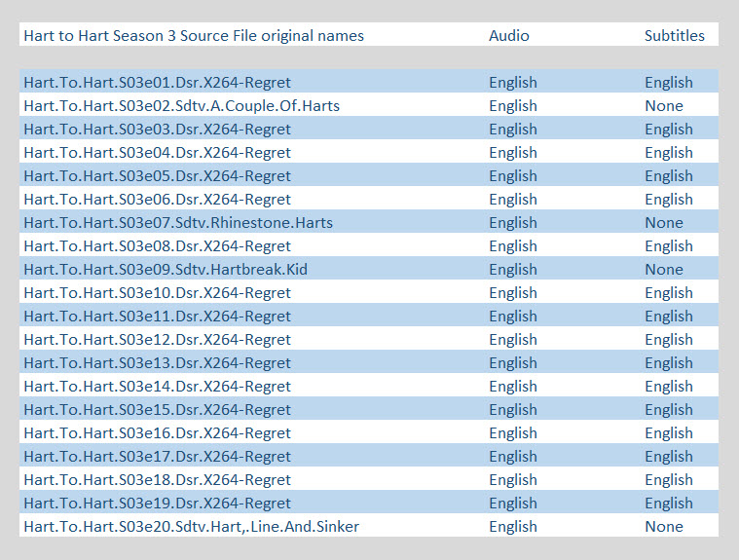Click the Audio cell for S03e15
The width and height of the screenshot is (739, 560).
pyautogui.click(x=513, y=410)
